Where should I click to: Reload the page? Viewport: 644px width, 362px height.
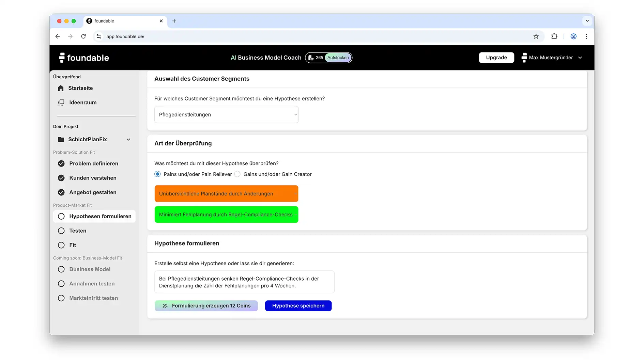click(83, 36)
